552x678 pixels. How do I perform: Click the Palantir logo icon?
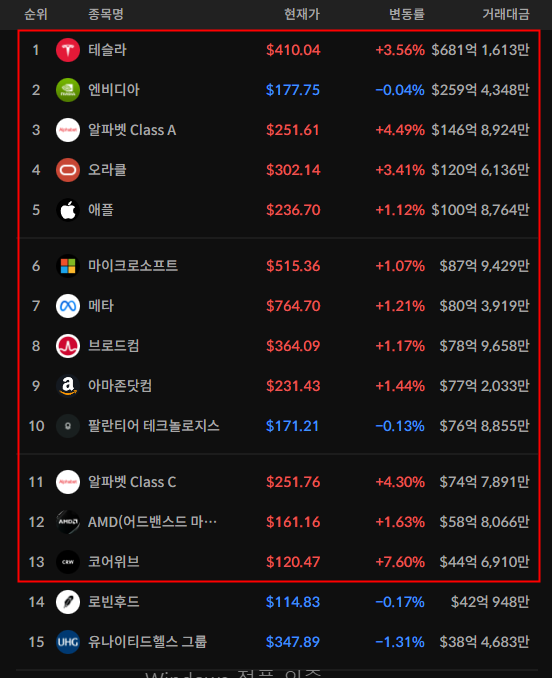click(x=68, y=426)
